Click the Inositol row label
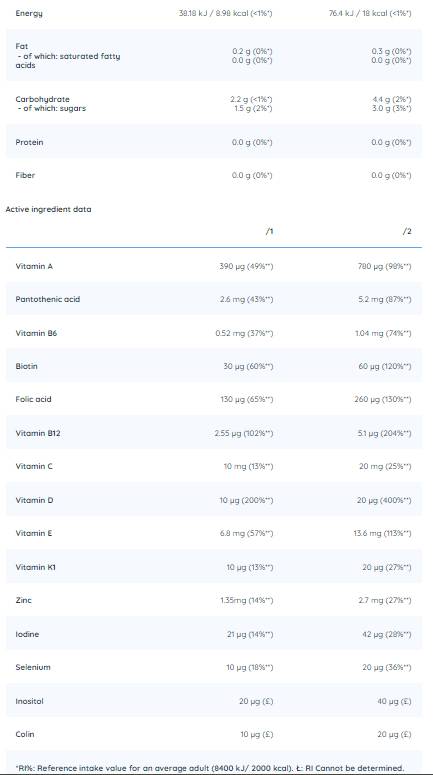 pos(30,701)
